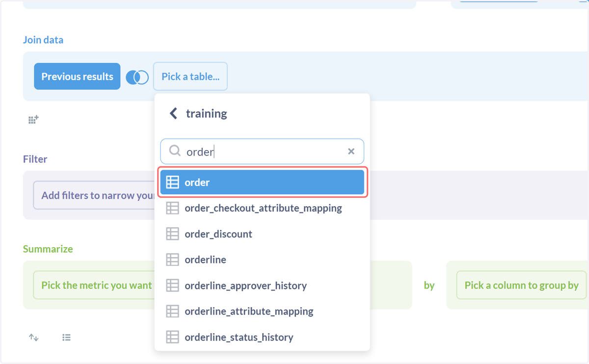
Task: Click table icon beside orderline_status_history
Action: [172, 337]
